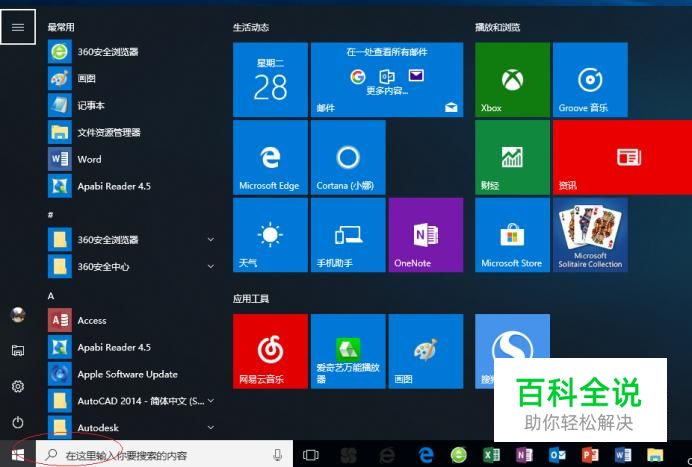Open File Explorer from the taskbar

[655, 455]
